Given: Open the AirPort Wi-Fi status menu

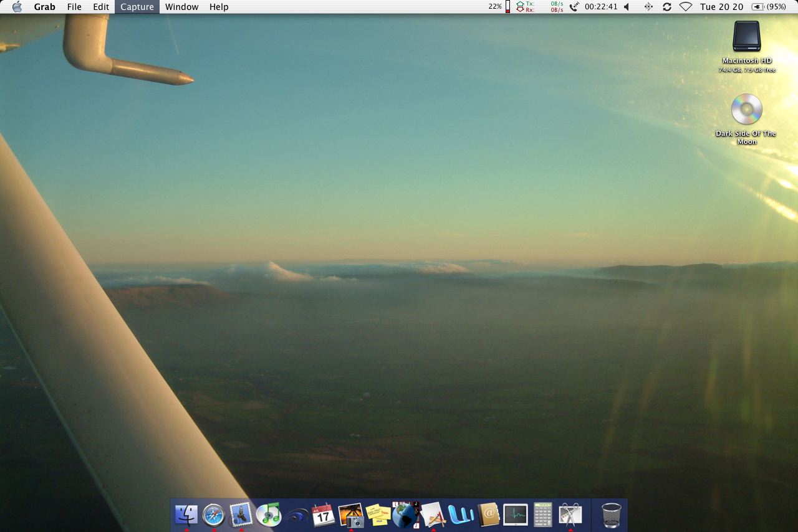Looking at the screenshot, I should (686, 7).
